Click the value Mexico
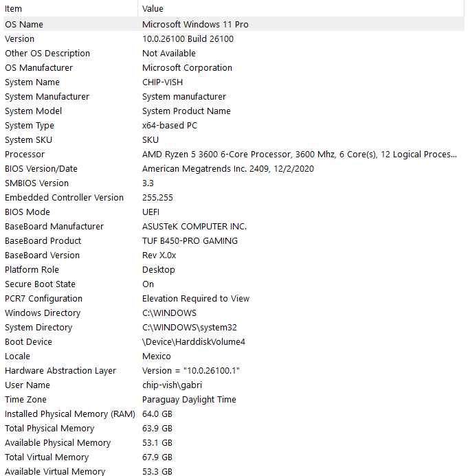 [x=157, y=356]
